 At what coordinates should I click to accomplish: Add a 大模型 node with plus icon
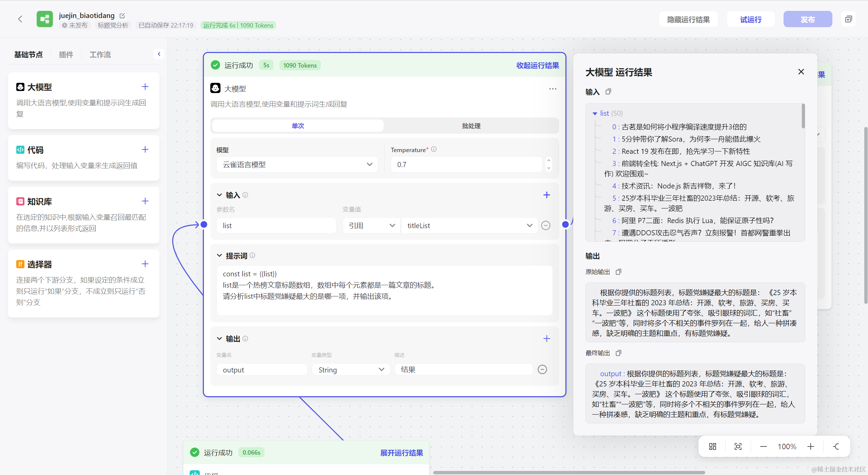[x=145, y=87]
